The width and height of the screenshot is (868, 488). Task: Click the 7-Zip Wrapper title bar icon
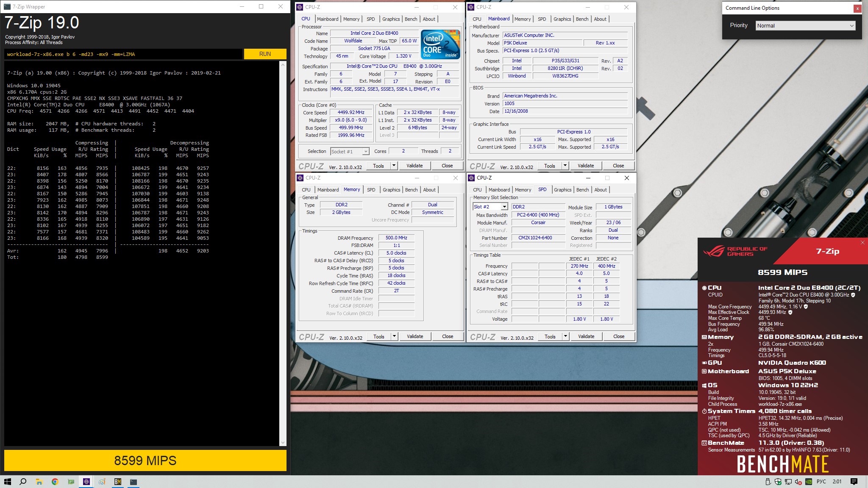(7, 7)
